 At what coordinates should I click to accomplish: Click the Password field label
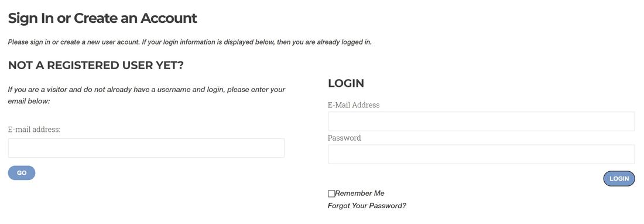click(344, 138)
